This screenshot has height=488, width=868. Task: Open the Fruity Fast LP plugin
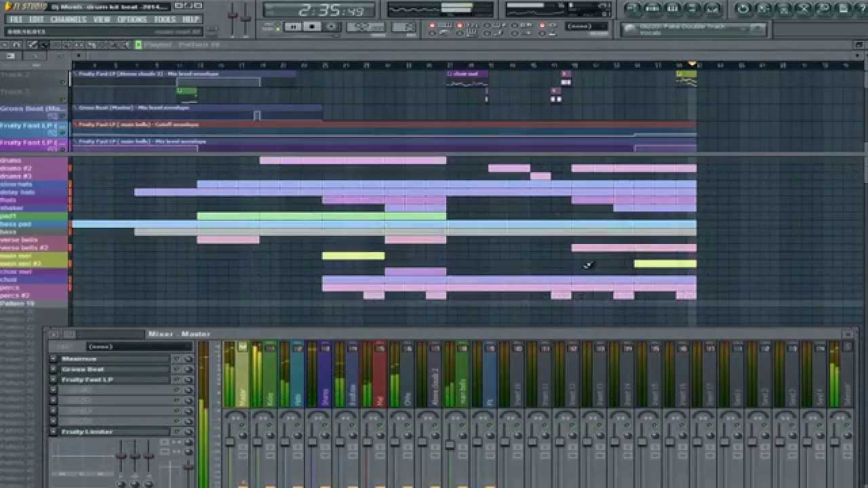point(114,380)
